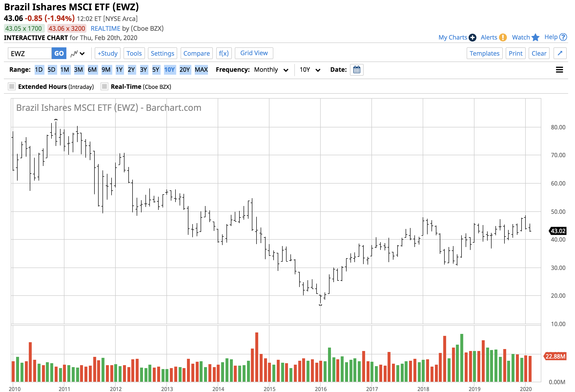Viewport: 575px width, 392px height.
Task: Click the 22.88M volume marker label
Action: [555, 356]
